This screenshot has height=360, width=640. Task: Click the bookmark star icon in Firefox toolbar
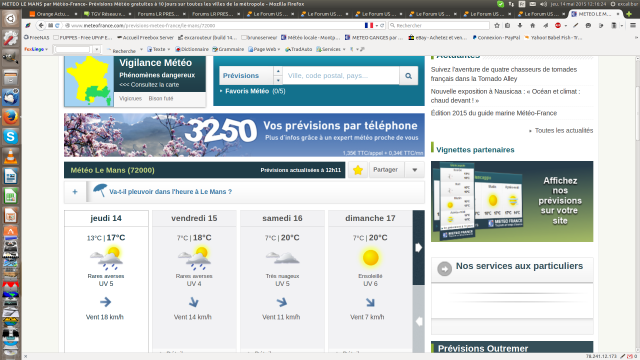497,25
